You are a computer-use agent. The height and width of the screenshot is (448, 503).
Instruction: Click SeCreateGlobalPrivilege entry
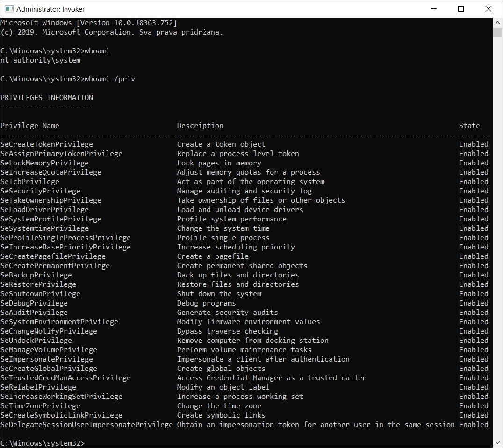pos(49,369)
